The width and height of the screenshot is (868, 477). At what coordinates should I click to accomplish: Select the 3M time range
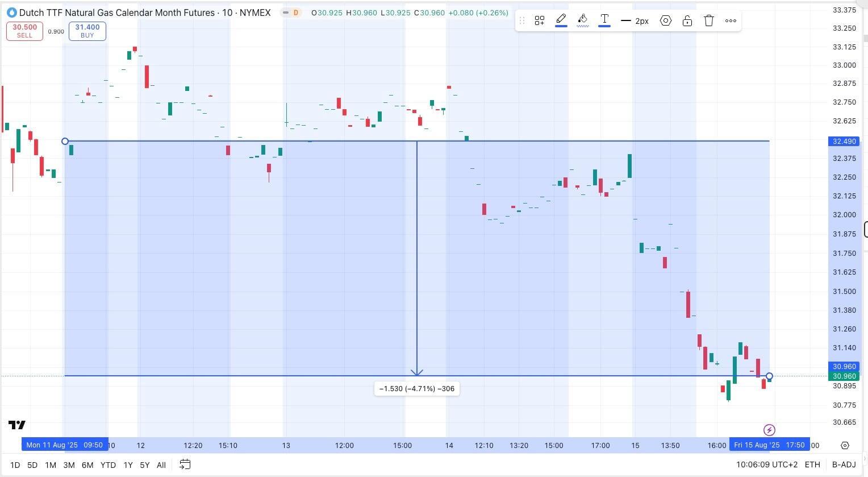[x=69, y=465]
